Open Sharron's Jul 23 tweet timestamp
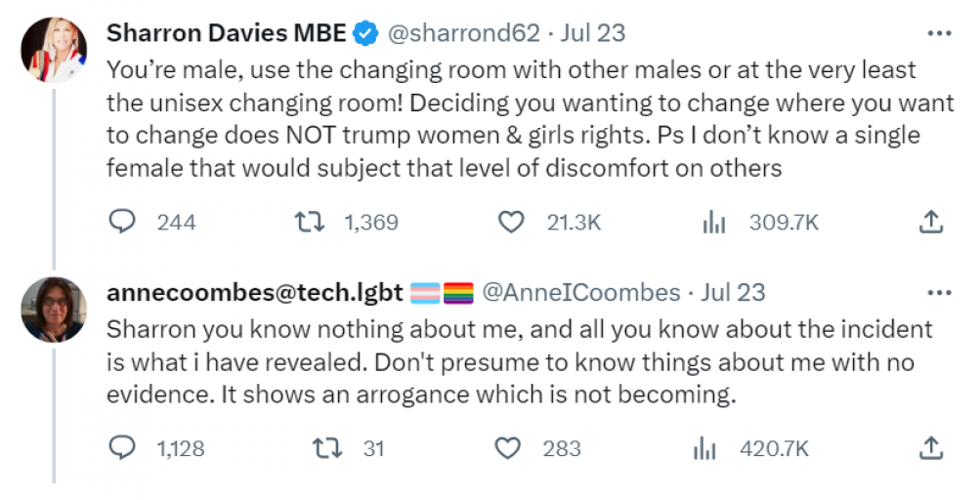The width and height of the screenshot is (980, 500). pos(592,32)
